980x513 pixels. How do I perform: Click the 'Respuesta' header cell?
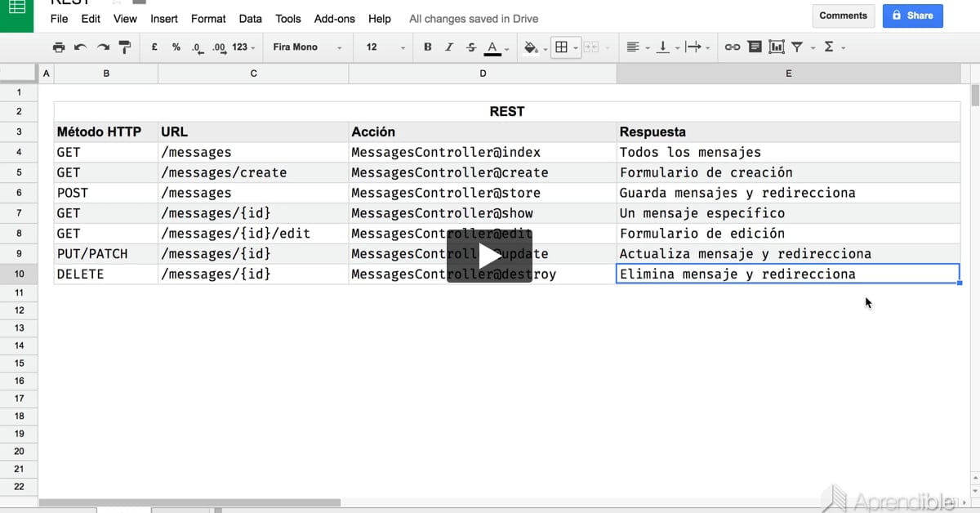coord(789,132)
